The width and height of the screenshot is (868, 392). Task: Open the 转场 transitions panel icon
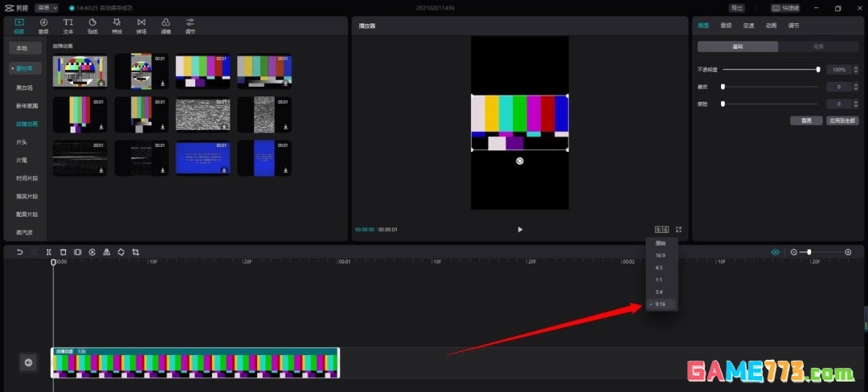(x=141, y=26)
